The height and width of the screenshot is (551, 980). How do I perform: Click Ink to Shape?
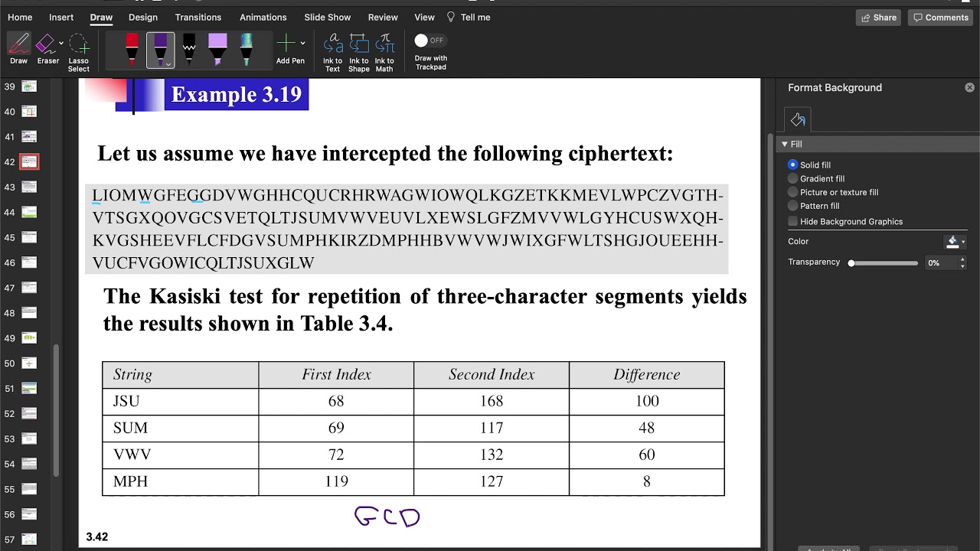(x=358, y=52)
